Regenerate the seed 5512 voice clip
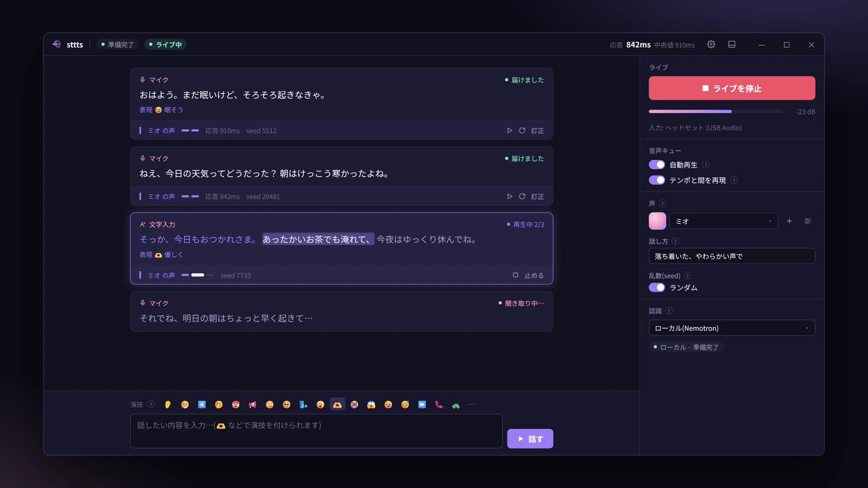The image size is (868, 488). click(x=522, y=131)
